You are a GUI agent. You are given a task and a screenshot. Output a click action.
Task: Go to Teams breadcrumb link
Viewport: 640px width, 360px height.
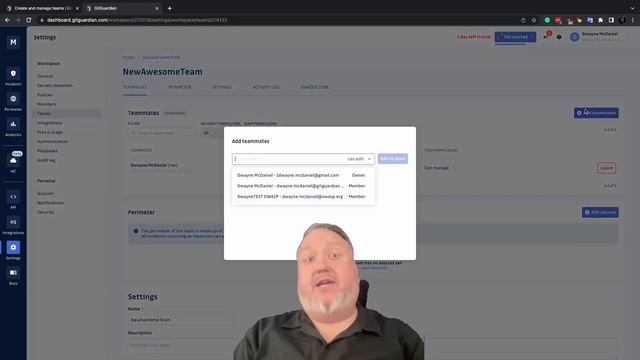pyautogui.click(x=129, y=58)
